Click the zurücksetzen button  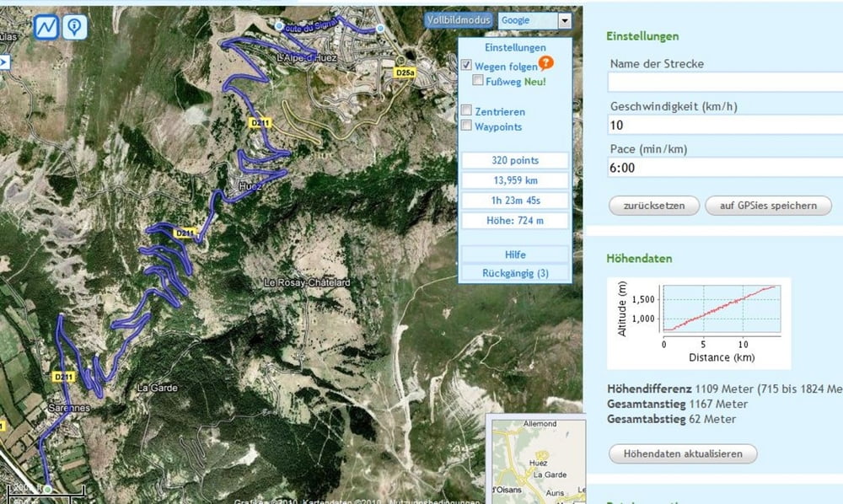pos(654,206)
